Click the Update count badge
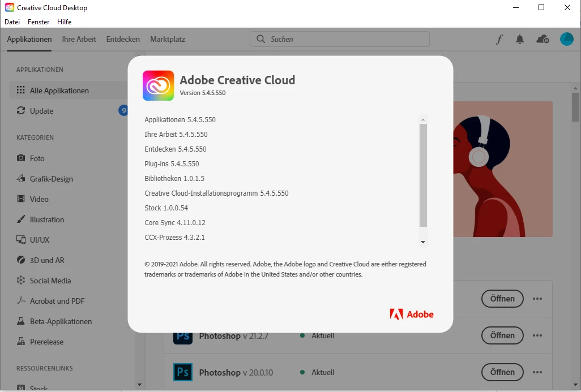Viewport: 581px width, 392px height. (123, 110)
